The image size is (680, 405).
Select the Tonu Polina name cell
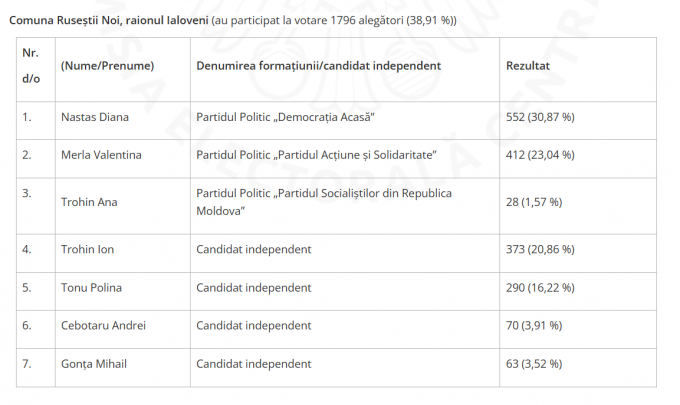123,291
